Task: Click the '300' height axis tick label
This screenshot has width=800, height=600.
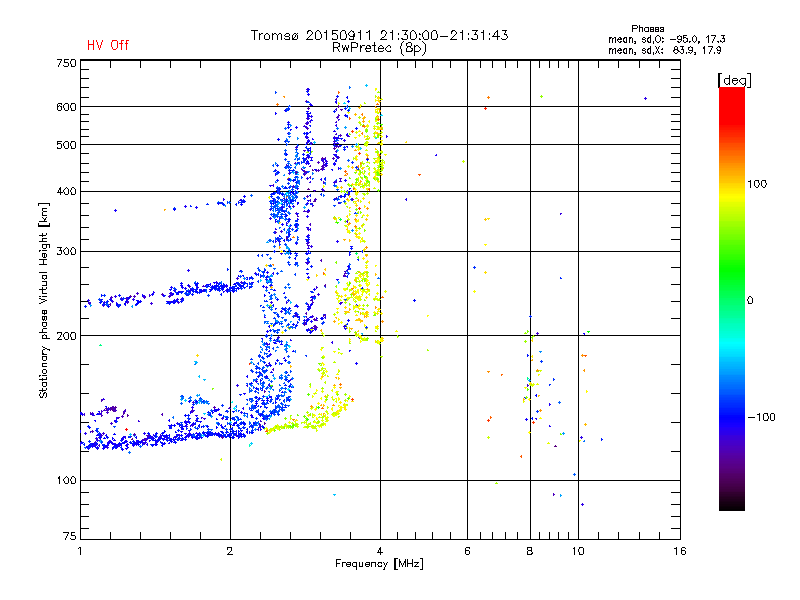Action: click(x=66, y=251)
